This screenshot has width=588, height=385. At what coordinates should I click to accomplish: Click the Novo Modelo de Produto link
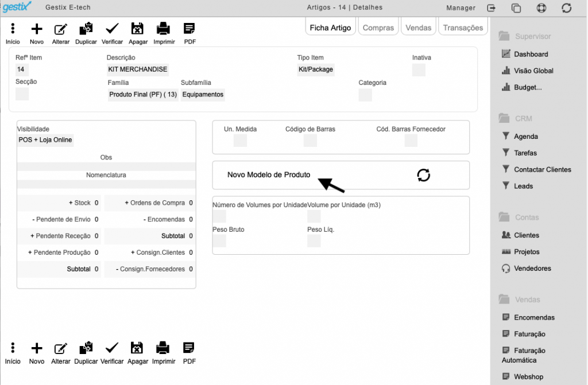click(x=269, y=174)
